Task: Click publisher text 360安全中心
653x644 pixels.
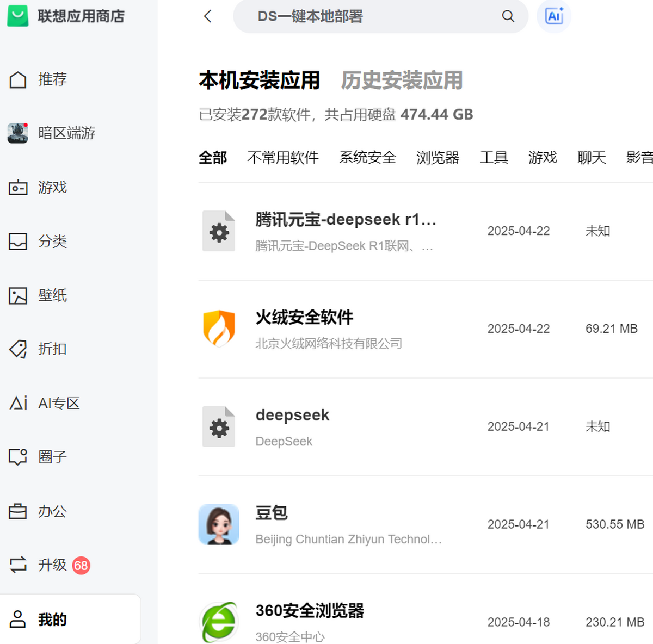Action: coord(289,637)
